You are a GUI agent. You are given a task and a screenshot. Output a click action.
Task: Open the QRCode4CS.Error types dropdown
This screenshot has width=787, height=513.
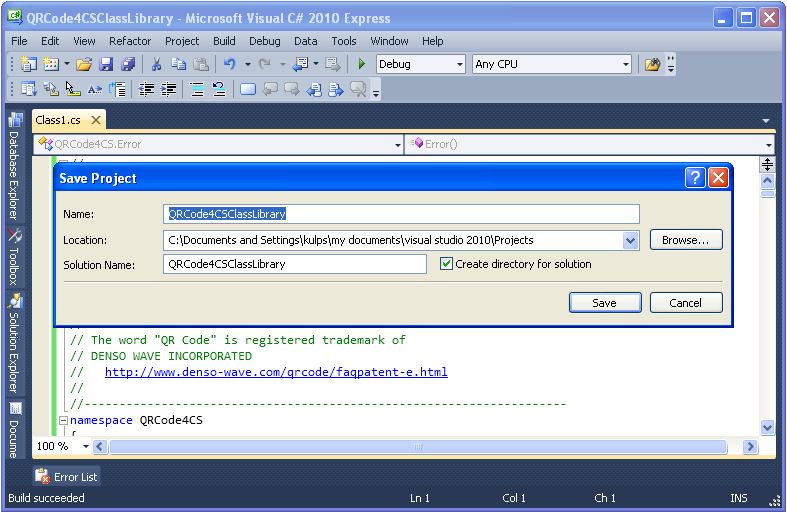point(398,145)
